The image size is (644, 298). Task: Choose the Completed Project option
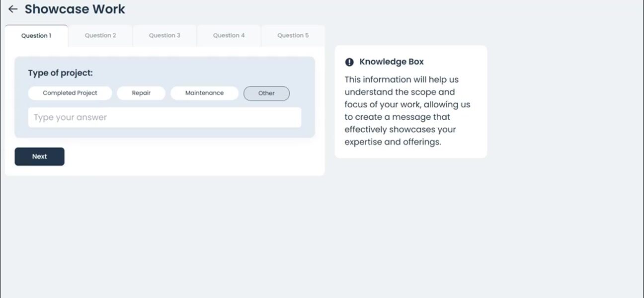[70, 93]
